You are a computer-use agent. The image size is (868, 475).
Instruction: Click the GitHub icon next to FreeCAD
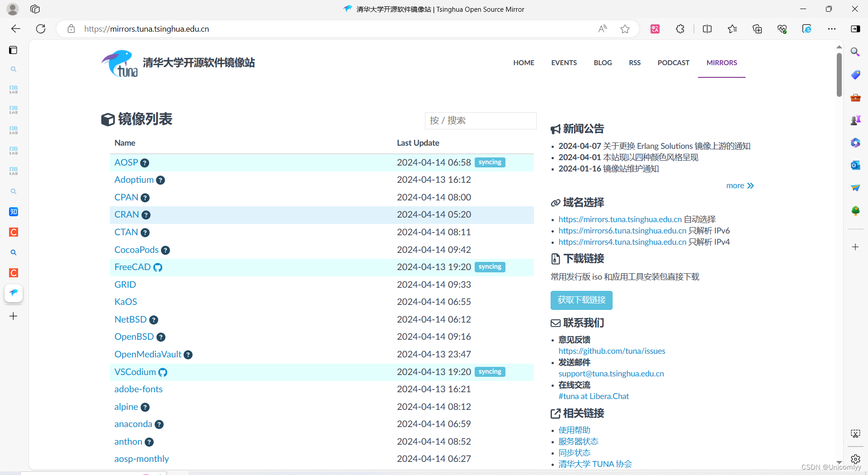point(158,267)
